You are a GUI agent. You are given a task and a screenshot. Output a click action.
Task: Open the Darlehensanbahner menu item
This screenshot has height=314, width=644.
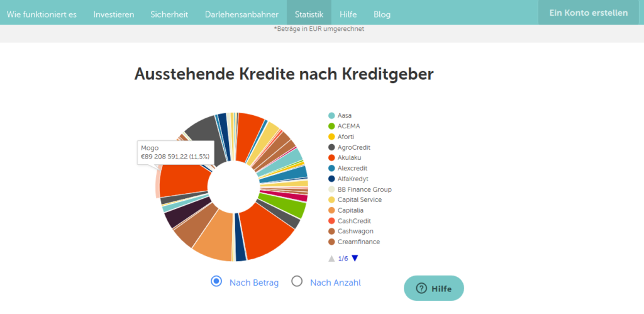(x=241, y=14)
